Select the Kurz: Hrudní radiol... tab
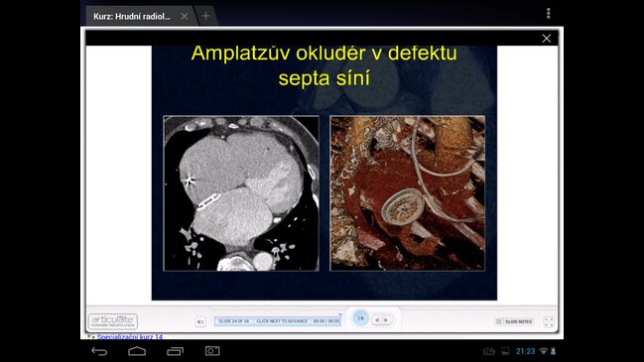The width and height of the screenshot is (644, 362). (x=131, y=17)
